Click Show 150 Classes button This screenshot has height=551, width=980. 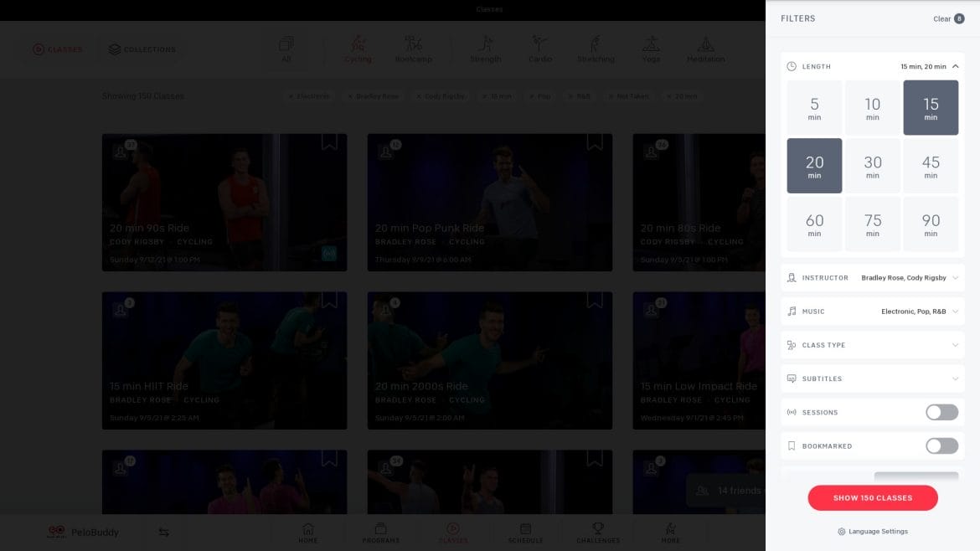pos(873,498)
